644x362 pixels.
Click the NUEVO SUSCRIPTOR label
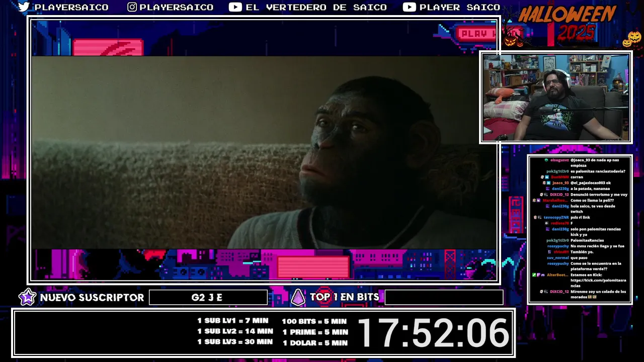92,298
